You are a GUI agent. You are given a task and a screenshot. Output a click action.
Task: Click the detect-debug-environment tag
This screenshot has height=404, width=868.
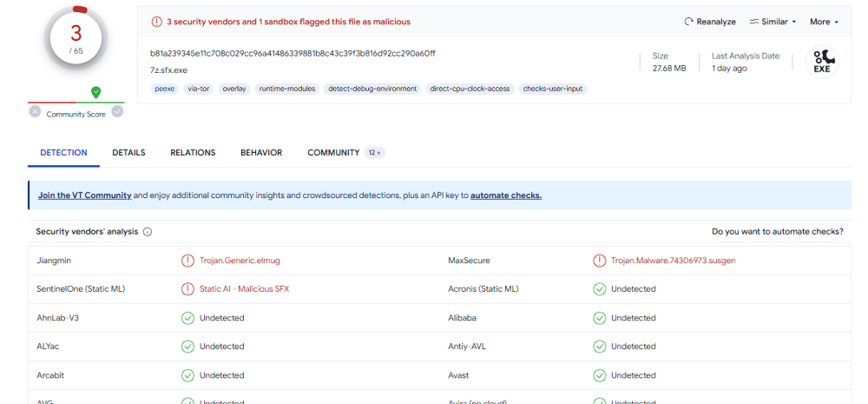(372, 89)
